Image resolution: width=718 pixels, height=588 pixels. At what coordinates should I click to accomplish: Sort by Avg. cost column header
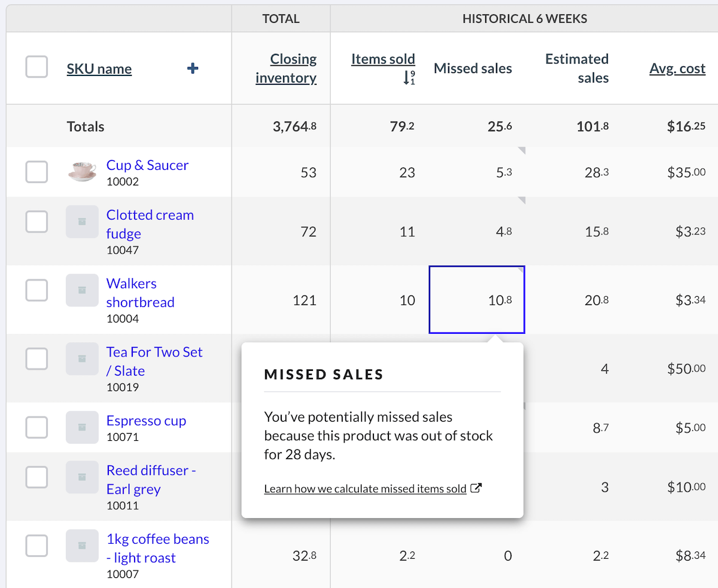[677, 68]
